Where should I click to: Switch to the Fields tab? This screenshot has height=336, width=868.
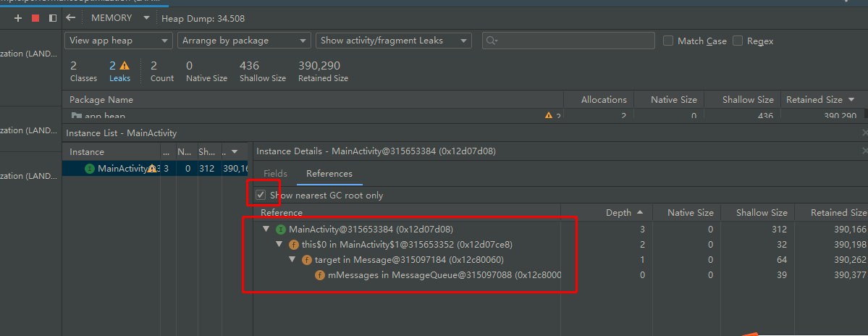275,173
